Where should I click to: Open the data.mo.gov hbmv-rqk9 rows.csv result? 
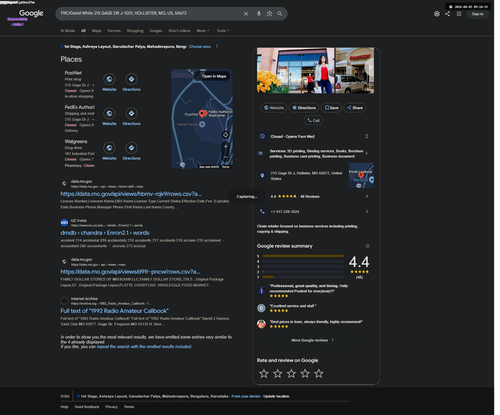click(x=131, y=194)
